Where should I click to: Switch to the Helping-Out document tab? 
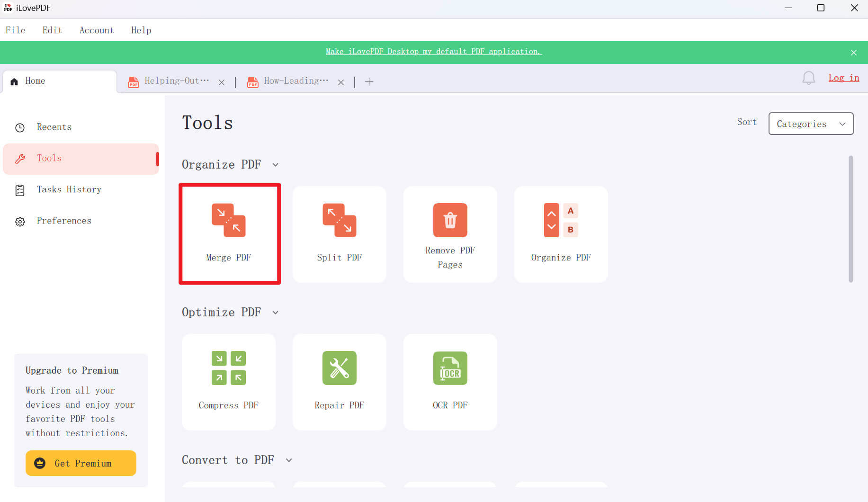click(176, 81)
